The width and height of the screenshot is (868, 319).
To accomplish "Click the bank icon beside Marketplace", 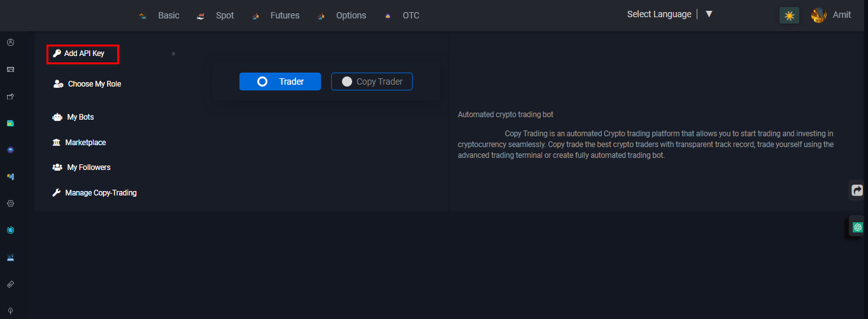I will pyautogui.click(x=57, y=143).
